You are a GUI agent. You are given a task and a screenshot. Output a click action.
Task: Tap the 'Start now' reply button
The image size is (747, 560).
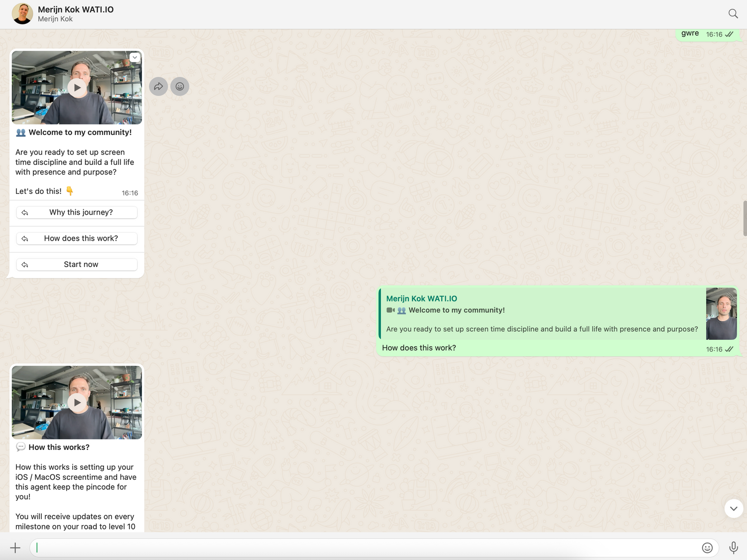click(x=77, y=265)
